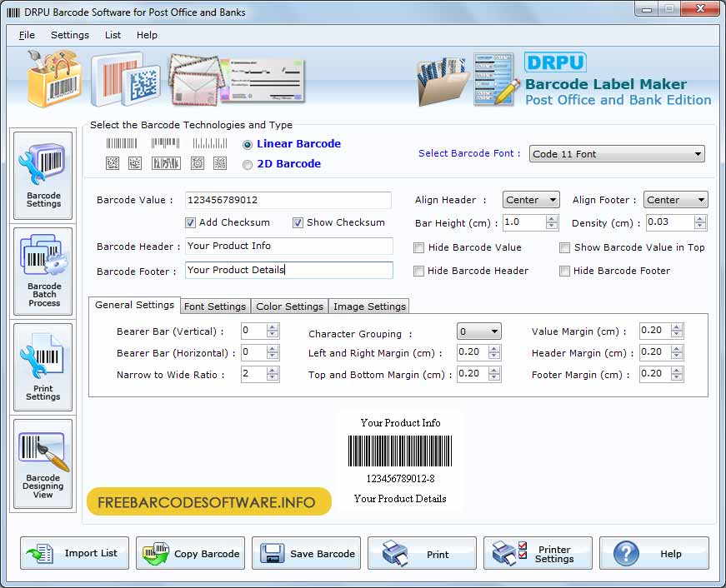Image resolution: width=726 pixels, height=588 pixels.
Task: Click the first 2D barcode sample icon
Action: (x=113, y=163)
